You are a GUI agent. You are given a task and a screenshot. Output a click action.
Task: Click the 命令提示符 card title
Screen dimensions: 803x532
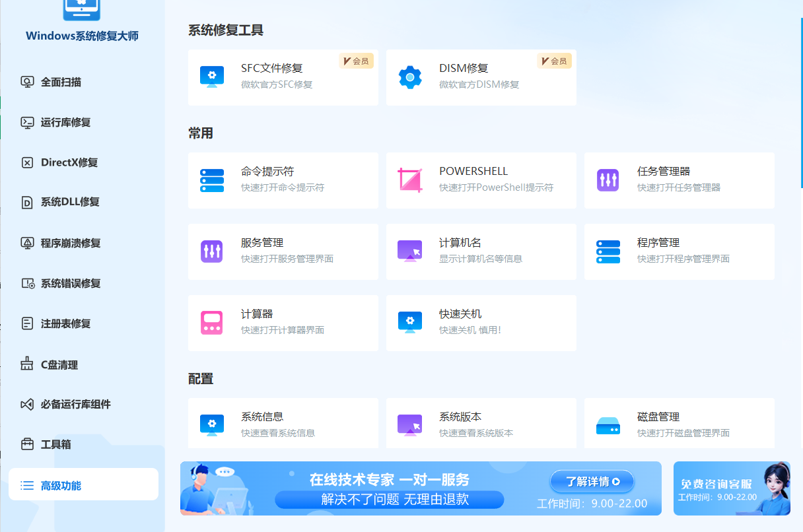click(267, 171)
